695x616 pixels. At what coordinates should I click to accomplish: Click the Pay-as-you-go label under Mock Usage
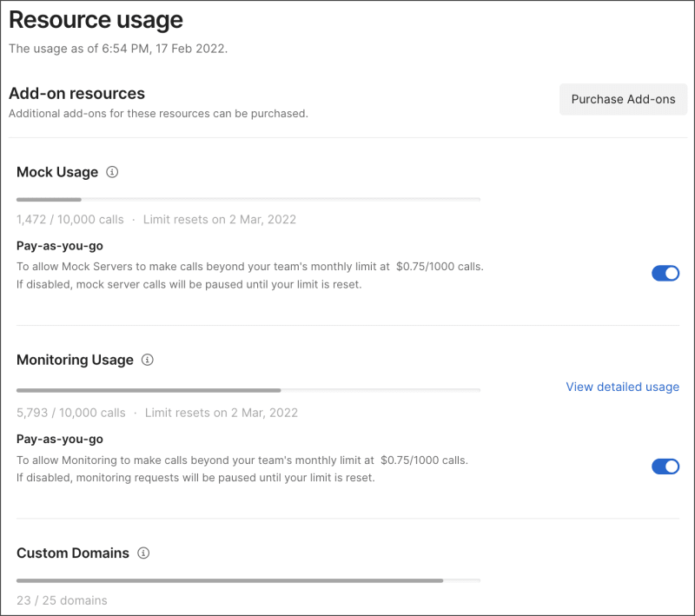click(60, 246)
